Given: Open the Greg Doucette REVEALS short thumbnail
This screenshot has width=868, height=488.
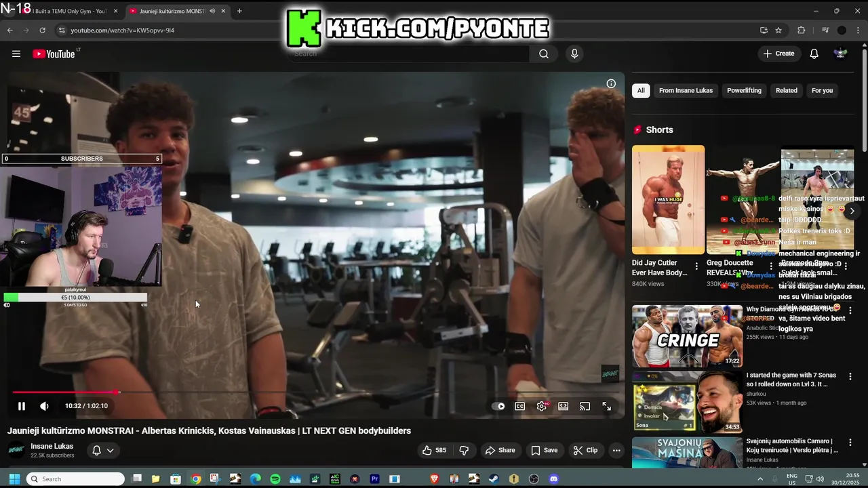Looking at the screenshot, I should pyautogui.click(x=743, y=200).
